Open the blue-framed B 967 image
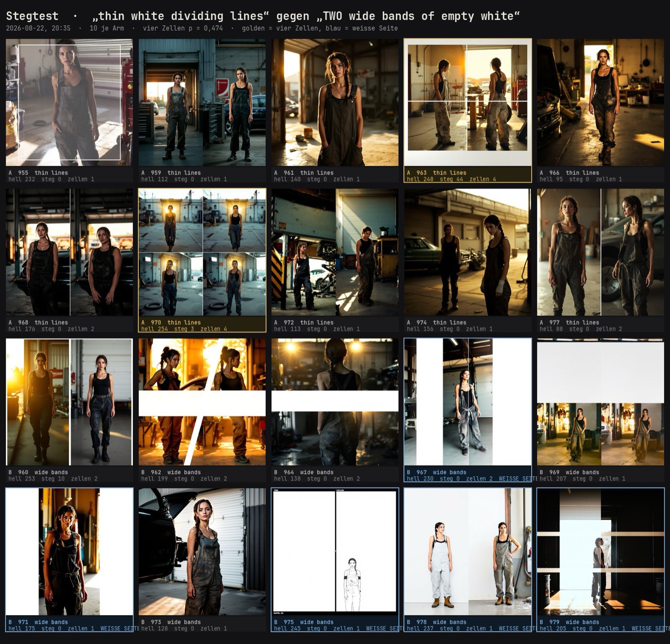Image resolution: width=670 pixels, height=644 pixels. 468,402
